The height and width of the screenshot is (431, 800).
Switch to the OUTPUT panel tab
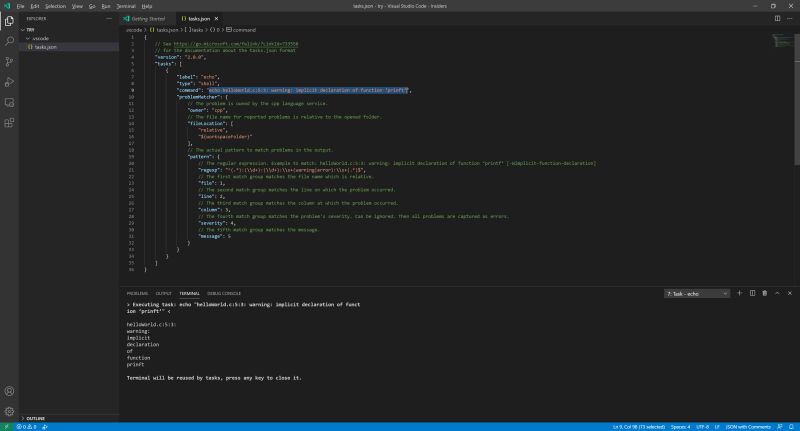(163, 293)
